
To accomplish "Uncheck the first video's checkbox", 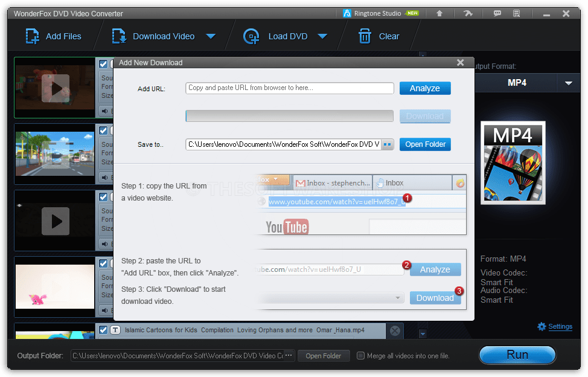I will [x=103, y=64].
